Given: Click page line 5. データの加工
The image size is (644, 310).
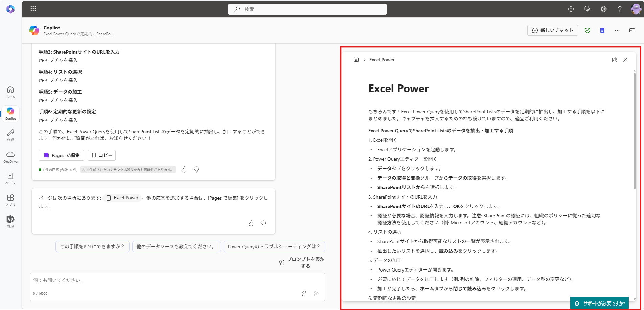Looking at the screenshot, I should tap(385, 260).
